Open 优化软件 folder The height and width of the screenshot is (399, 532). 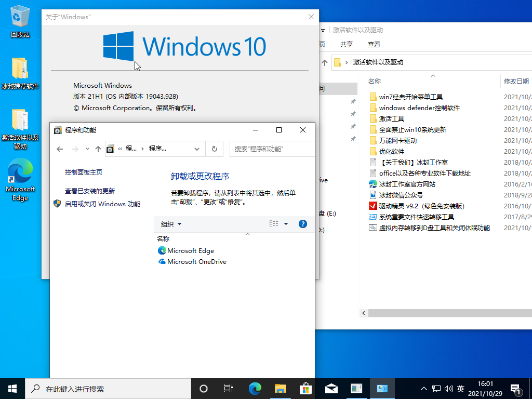[387, 151]
